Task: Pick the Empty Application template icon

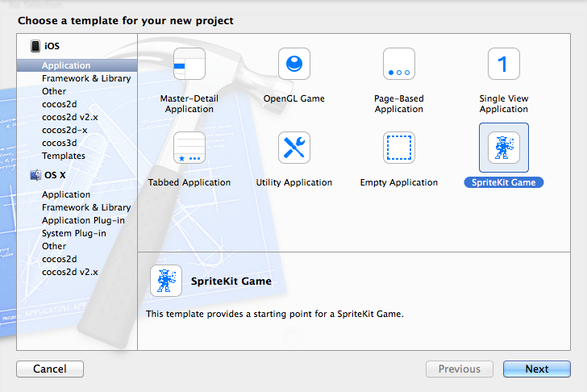Action: click(x=399, y=148)
